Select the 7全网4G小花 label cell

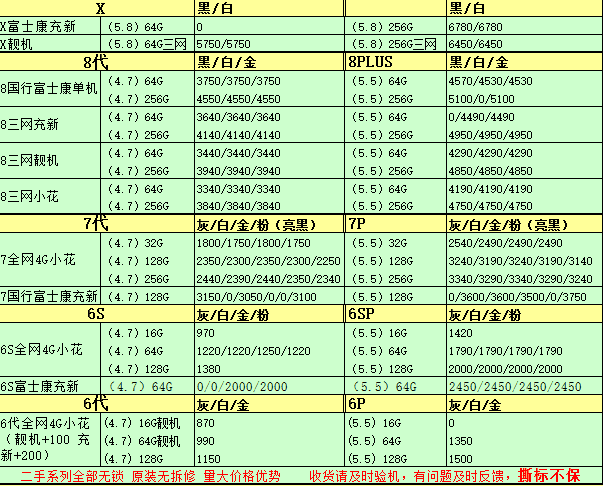coord(42,260)
